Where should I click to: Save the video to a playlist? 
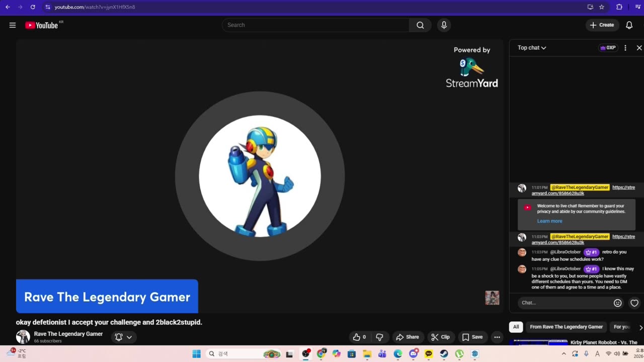point(472,337)
